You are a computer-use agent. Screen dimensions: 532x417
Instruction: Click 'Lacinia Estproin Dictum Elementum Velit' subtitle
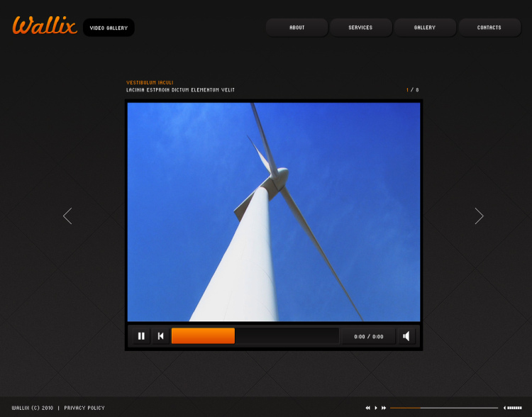coord(180,90)
